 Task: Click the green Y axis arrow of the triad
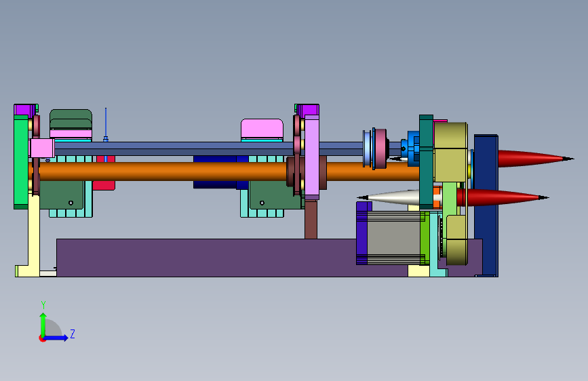click(x=43, y=325)
